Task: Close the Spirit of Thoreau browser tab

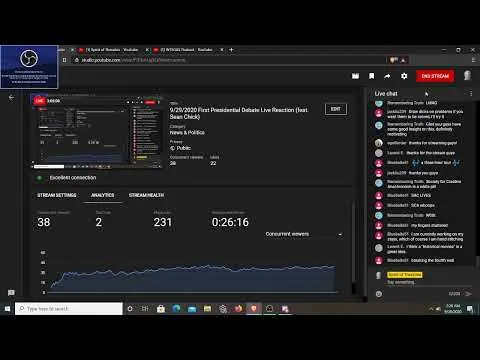Action: click(x=147, y=50)
